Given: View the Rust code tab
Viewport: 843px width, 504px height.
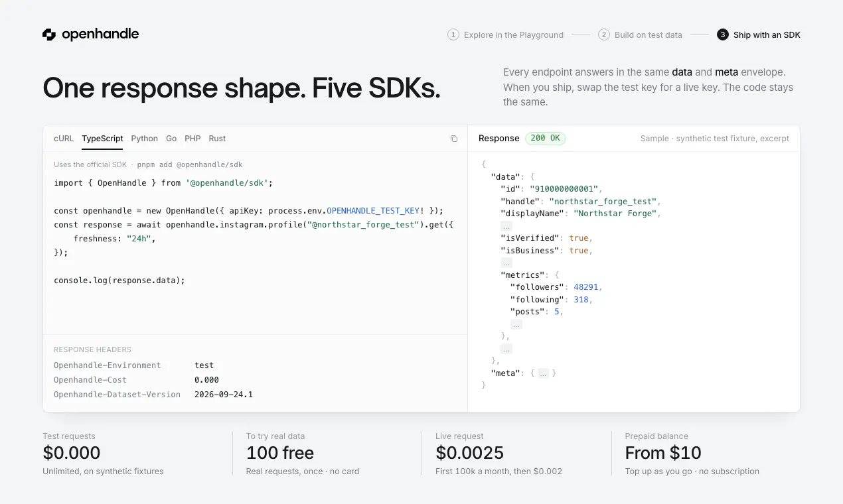Looking at the screenshot, I should 217,139.
